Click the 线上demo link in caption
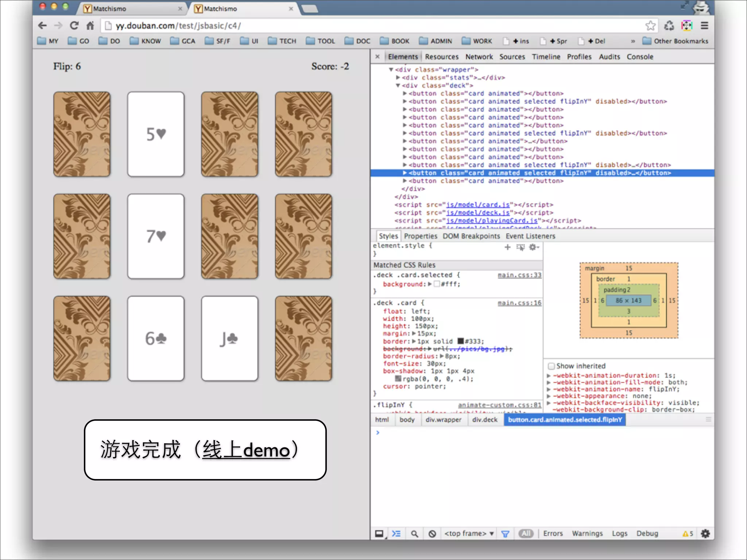Screen dimensions: 747x560 point(246,450)
